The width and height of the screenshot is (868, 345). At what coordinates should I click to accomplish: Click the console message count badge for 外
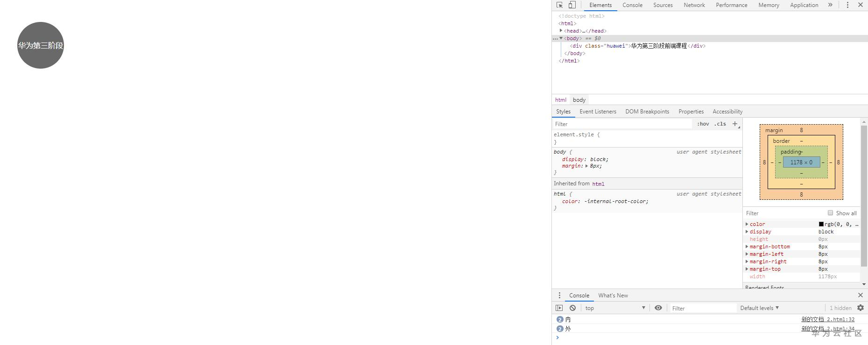[560, 329]
